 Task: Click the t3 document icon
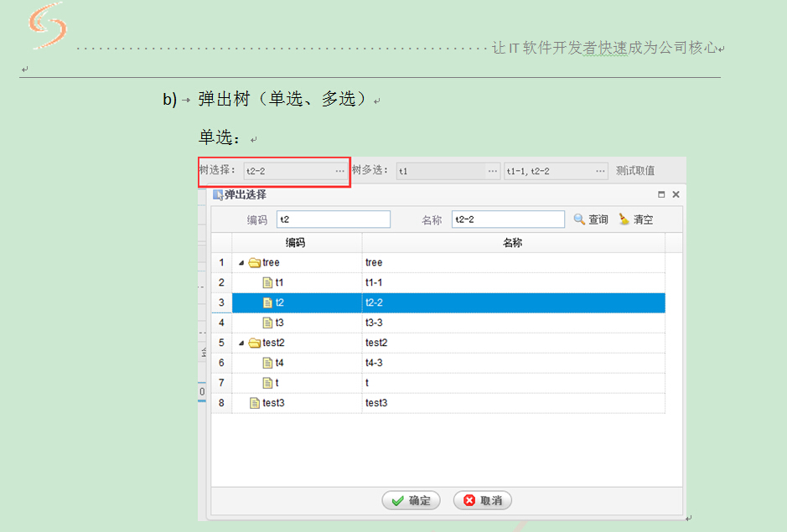(x=268, y=323)
